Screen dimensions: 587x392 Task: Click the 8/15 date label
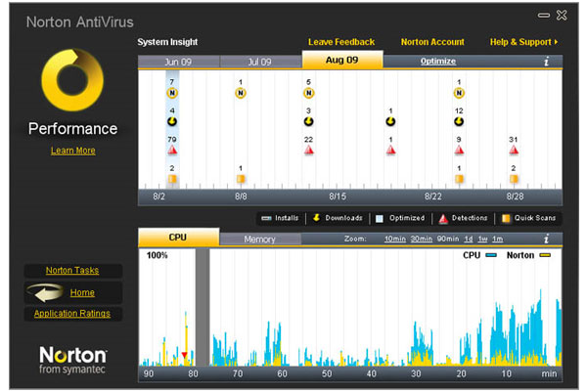[x=338, y=196]
